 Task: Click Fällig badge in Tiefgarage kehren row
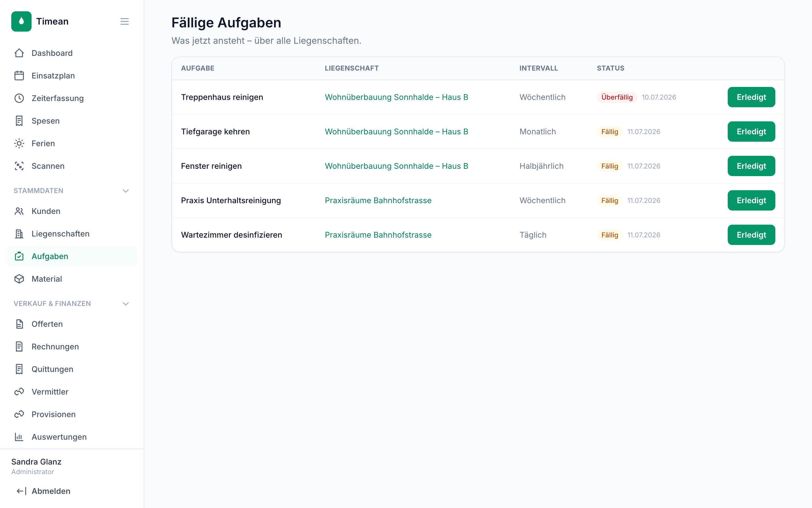pos(609,131)
